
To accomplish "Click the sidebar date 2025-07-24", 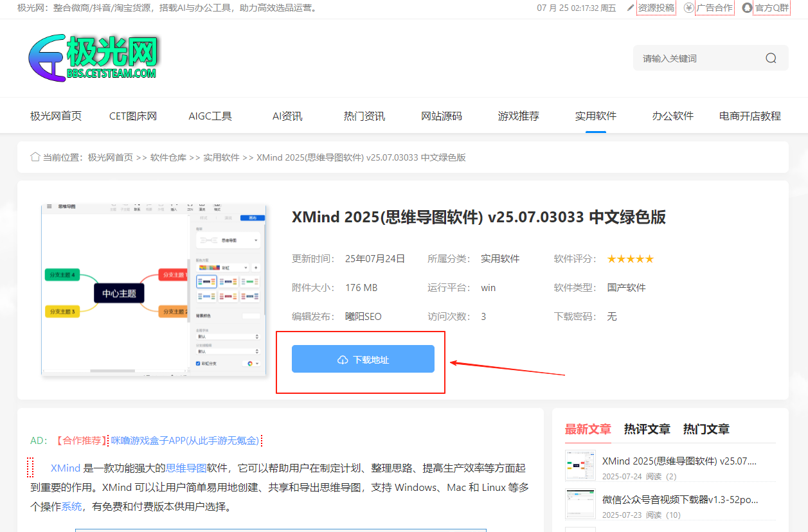I will tap(622, 477).
